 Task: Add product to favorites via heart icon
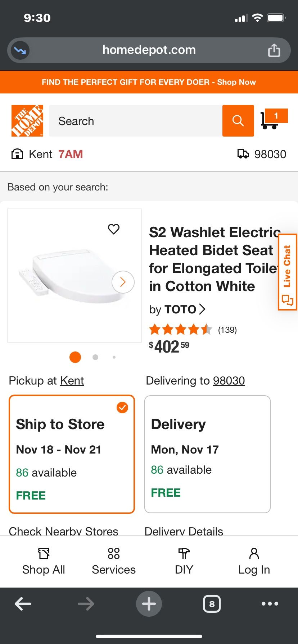(114, 229)
